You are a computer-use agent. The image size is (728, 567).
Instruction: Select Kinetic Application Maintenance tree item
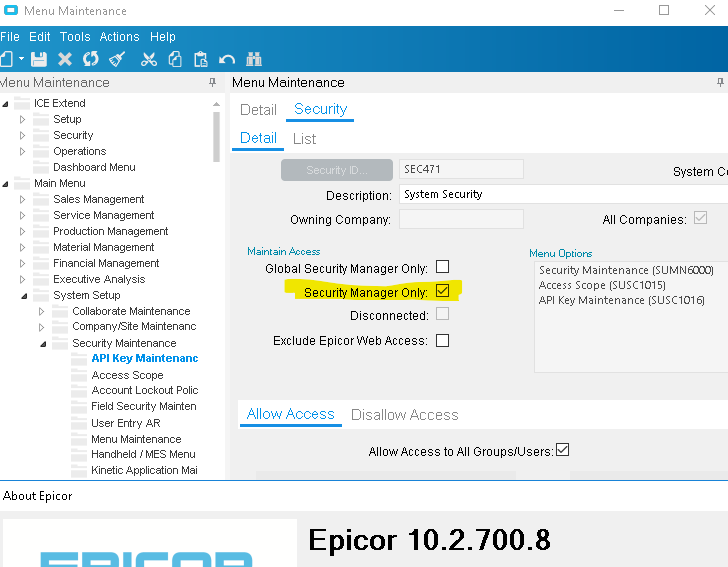tap(144, 470)
